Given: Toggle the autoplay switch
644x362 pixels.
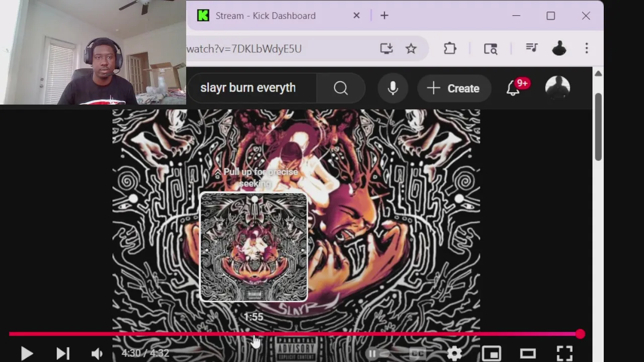Looking at the screenshot, I should [x=378, y=353].
